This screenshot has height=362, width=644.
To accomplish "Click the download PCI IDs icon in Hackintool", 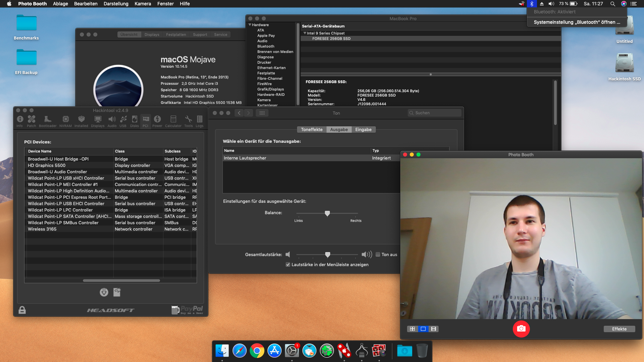I will [104, 292].
